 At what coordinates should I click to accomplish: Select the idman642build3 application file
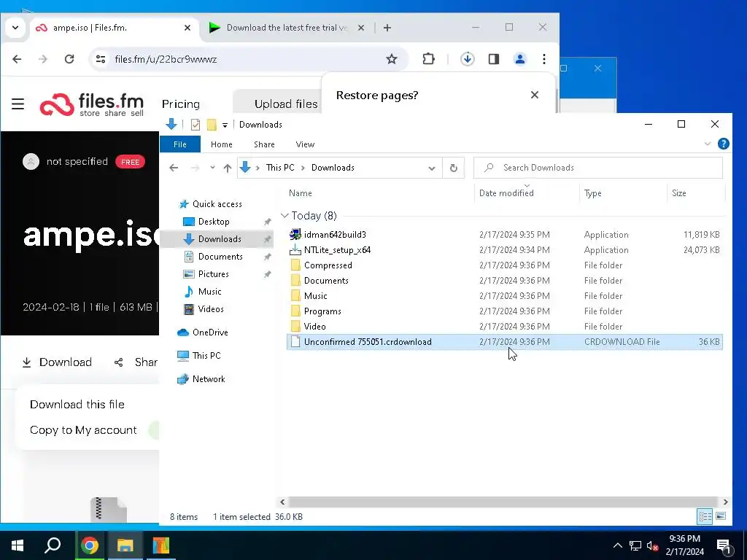click(505, 234)
